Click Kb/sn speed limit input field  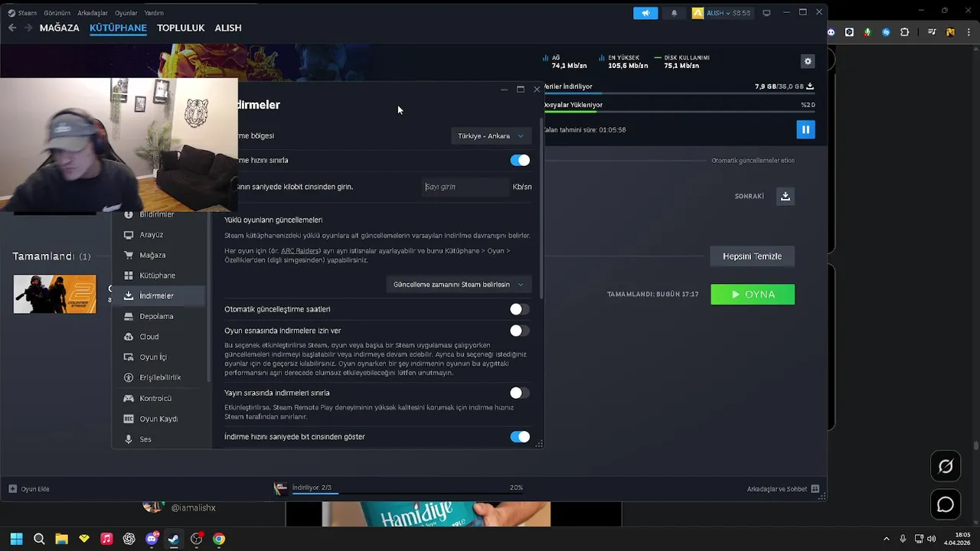[465, 187]
